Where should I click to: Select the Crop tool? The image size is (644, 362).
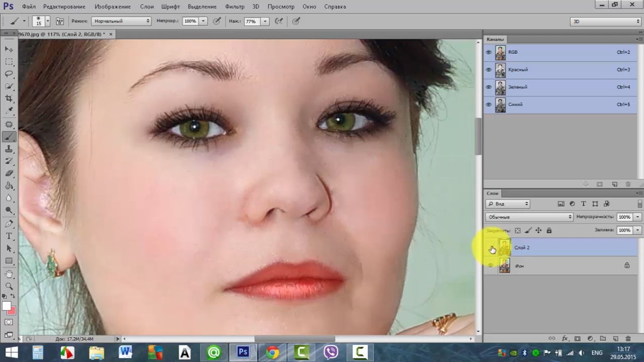(9, 99)
